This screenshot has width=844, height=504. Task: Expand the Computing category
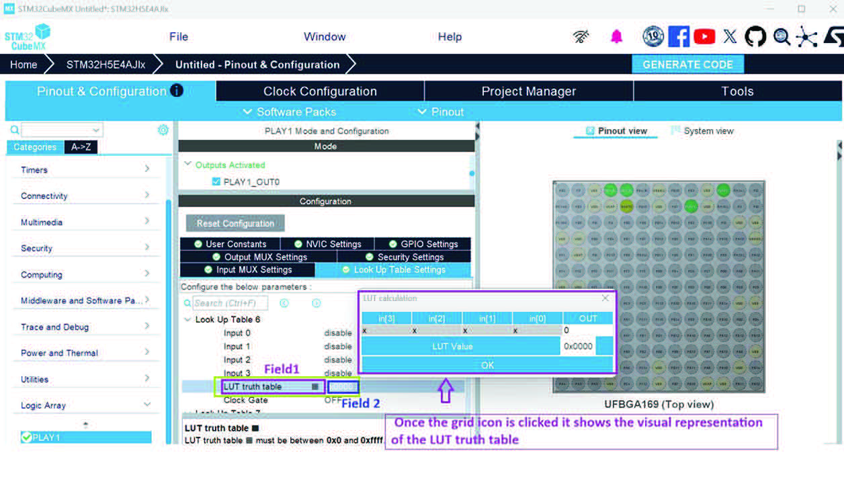tap(146, 274)
